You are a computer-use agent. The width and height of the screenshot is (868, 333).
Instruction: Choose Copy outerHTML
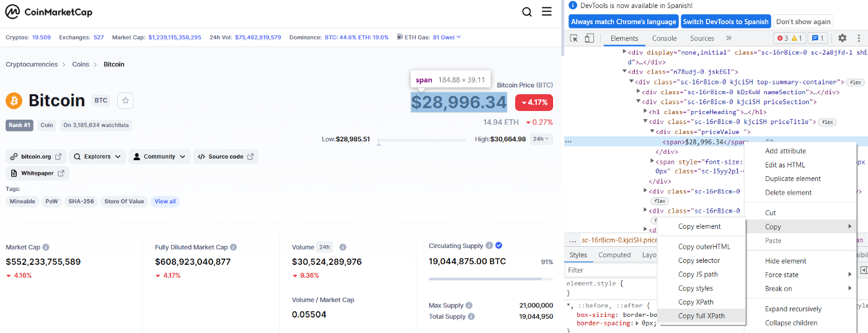701,246
